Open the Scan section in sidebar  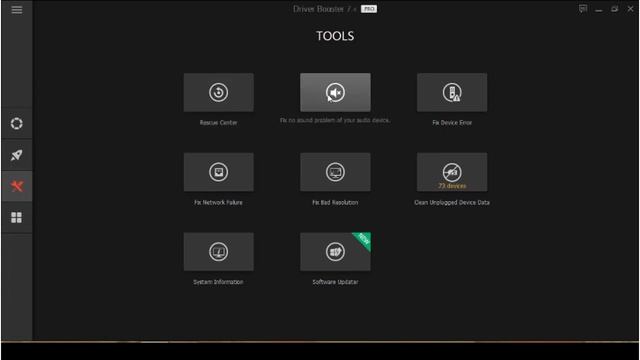tap(17, 123)
